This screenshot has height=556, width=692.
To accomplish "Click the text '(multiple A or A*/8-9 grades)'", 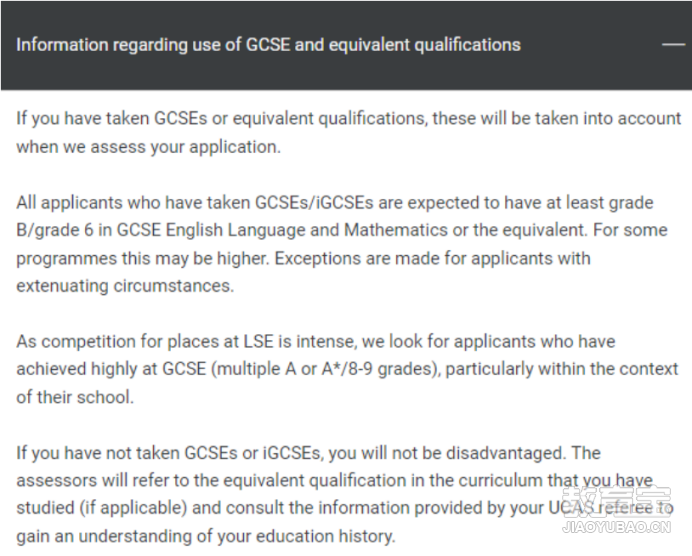I will 326,369.
